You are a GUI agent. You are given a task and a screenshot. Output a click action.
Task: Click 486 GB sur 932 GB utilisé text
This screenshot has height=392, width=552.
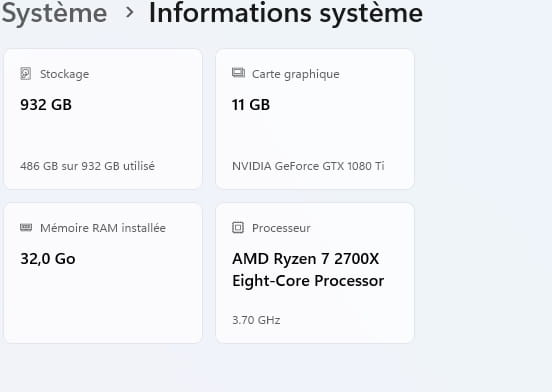click(x=87, y=166)
